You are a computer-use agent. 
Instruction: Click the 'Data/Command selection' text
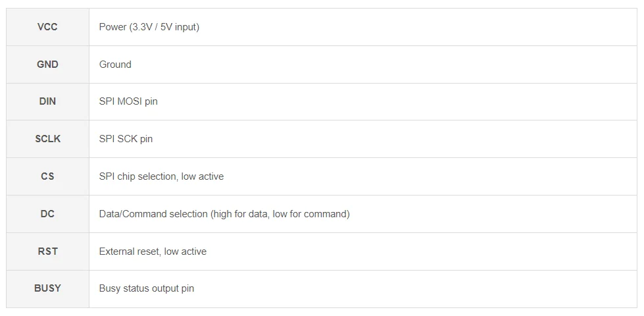(x=153, y=214)
